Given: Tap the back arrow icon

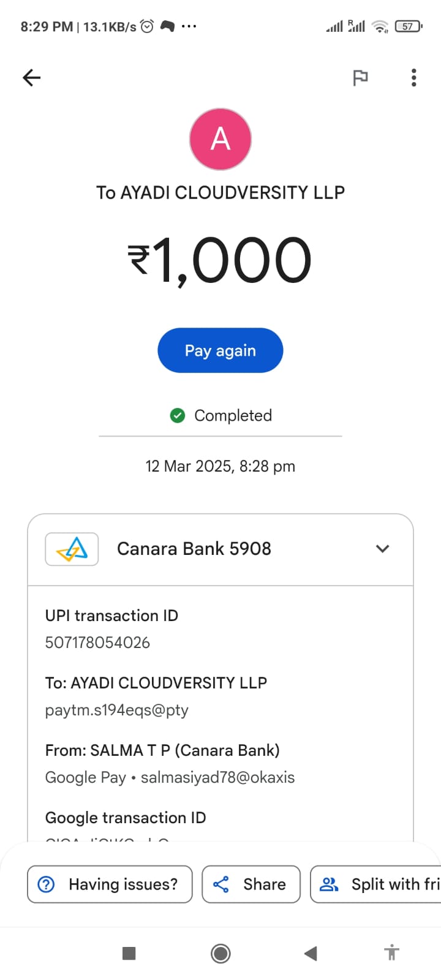Looking at the screenshot, I should (32, 78).
